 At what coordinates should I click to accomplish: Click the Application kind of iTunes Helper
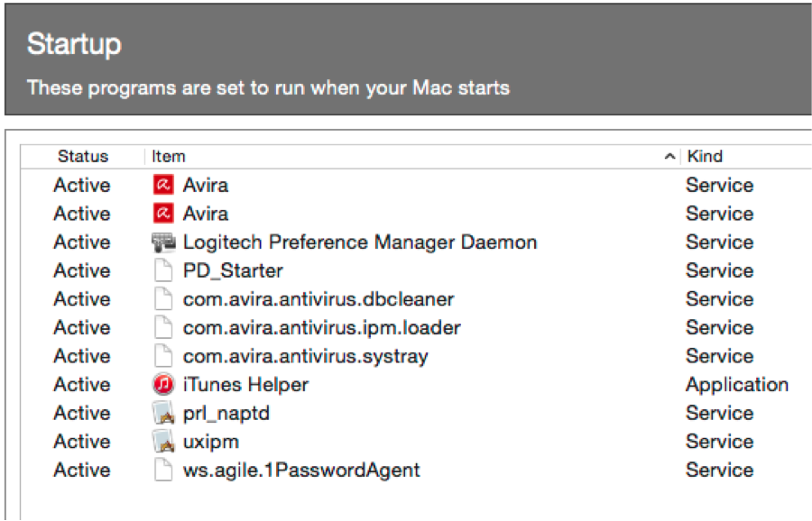tap(737, 385)
